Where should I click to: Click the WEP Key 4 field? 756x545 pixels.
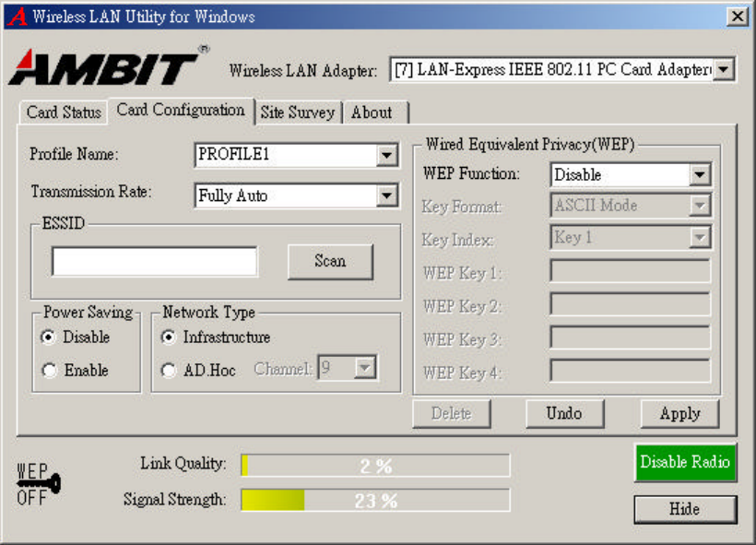point(631,371)
